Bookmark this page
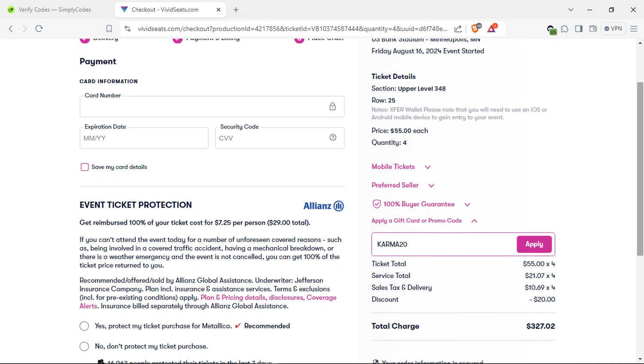Image resolution: width=644 pixels, height=364 pixels. [x=109, y=29]
